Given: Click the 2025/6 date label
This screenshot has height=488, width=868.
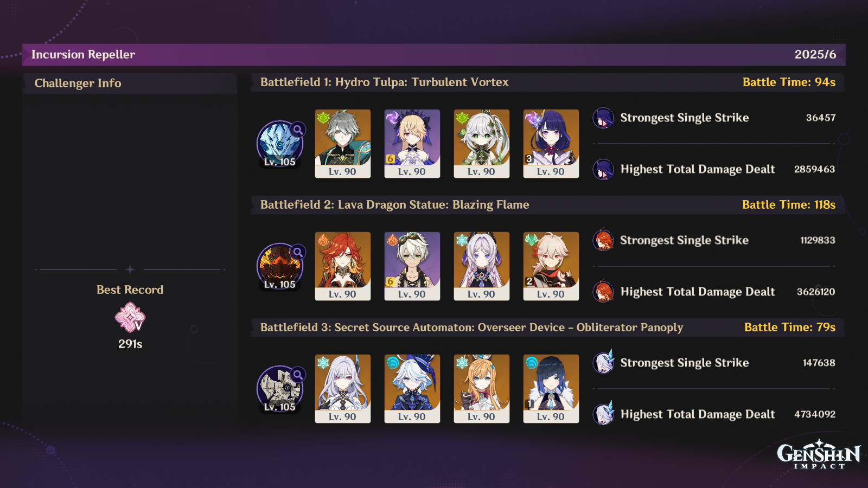Looking at the screenshot, I should coord(815,54).
